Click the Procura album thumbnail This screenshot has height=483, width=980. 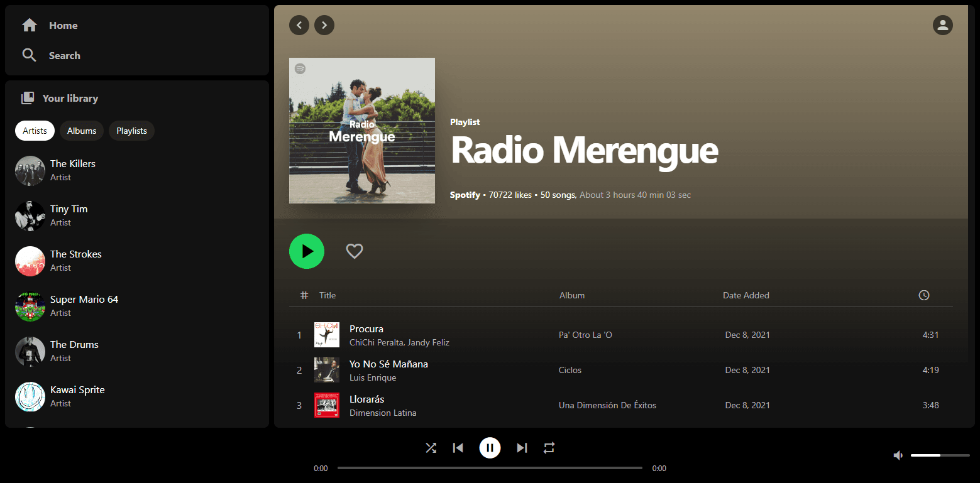(327, 335)
